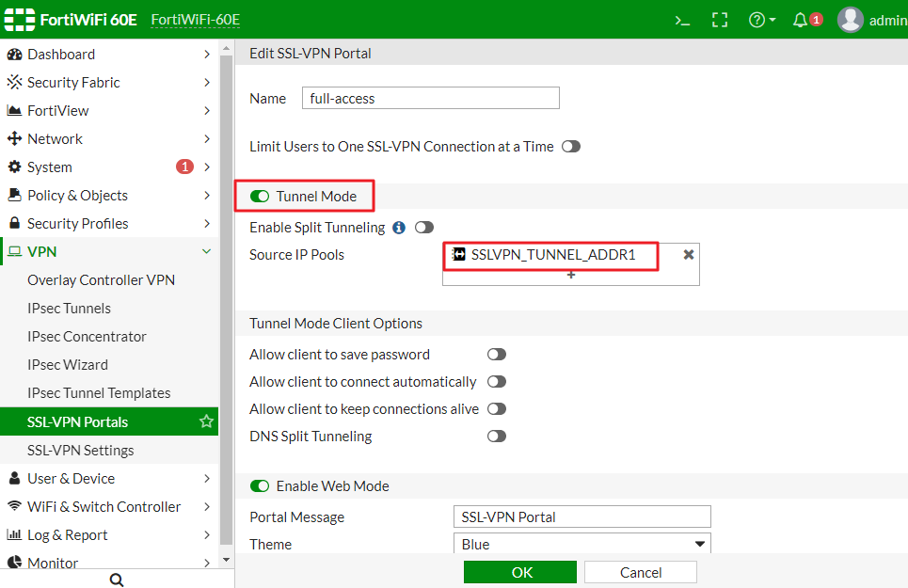
Task: Add a source IP pool with plus
Action: click(x=571, y=275)
